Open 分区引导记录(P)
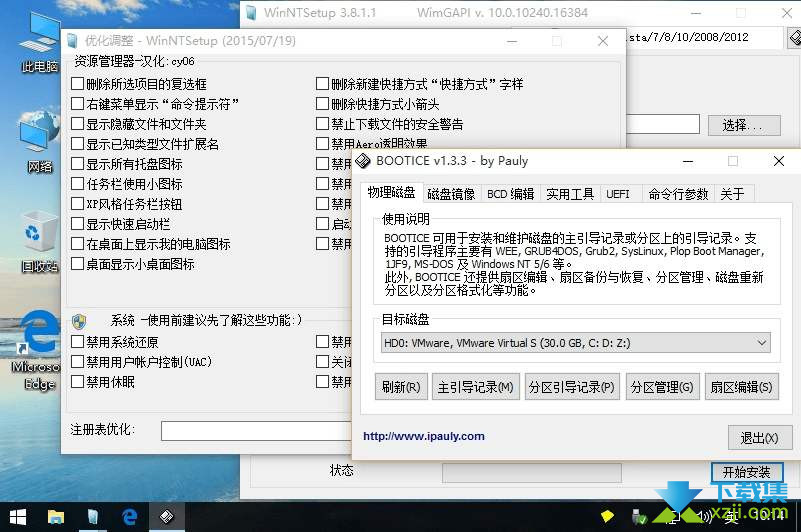 click(x=572, y=387)
